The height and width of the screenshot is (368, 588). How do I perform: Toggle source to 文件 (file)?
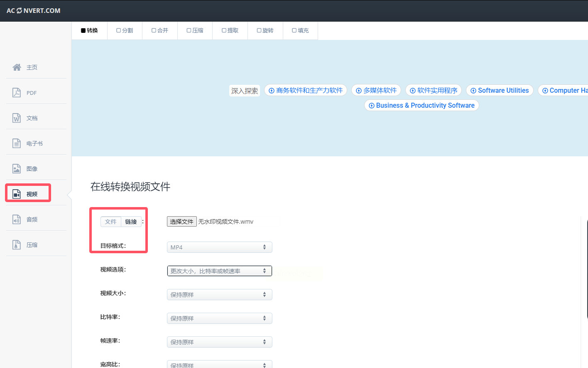click(111, 222)
